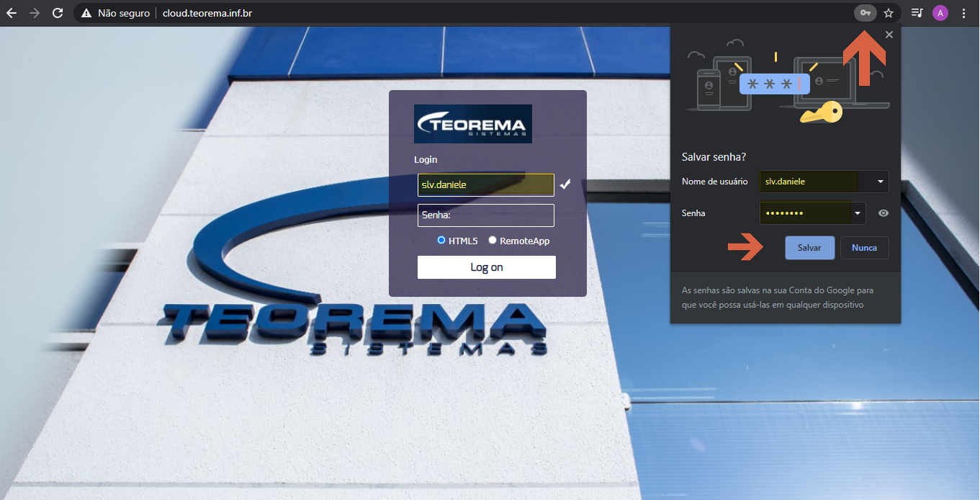Bookmark this page with the star

889,13
